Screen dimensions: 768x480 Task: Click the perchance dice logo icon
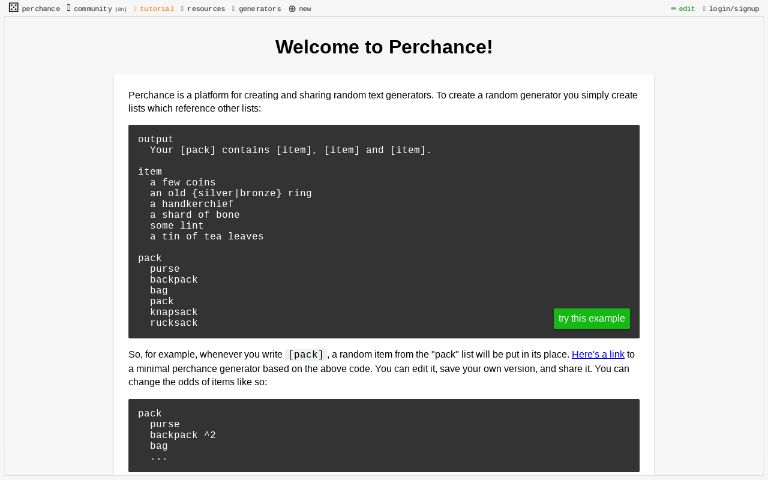13,8
